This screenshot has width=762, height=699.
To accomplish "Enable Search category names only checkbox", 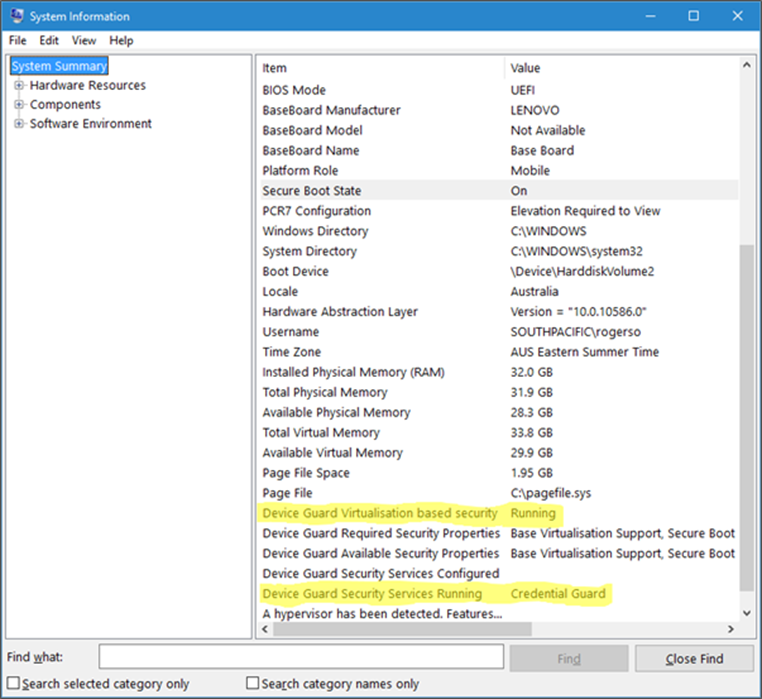I will tap(253, 683).
